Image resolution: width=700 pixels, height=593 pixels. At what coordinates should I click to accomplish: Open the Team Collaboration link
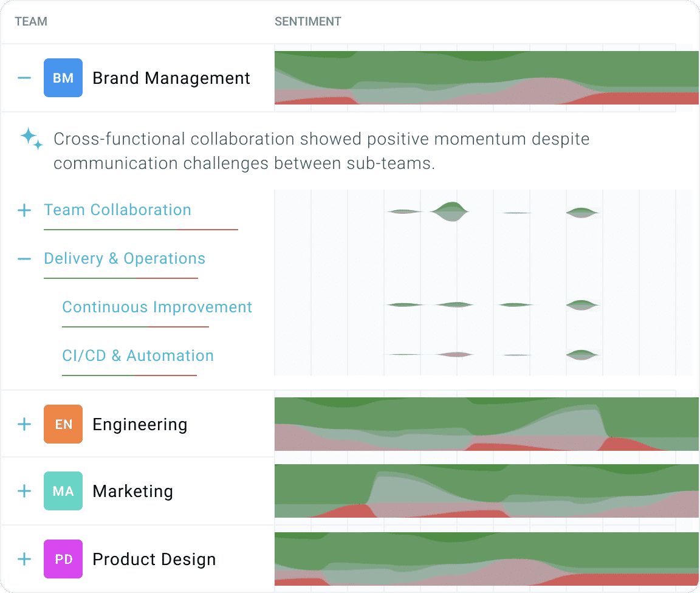coord(117,210)
